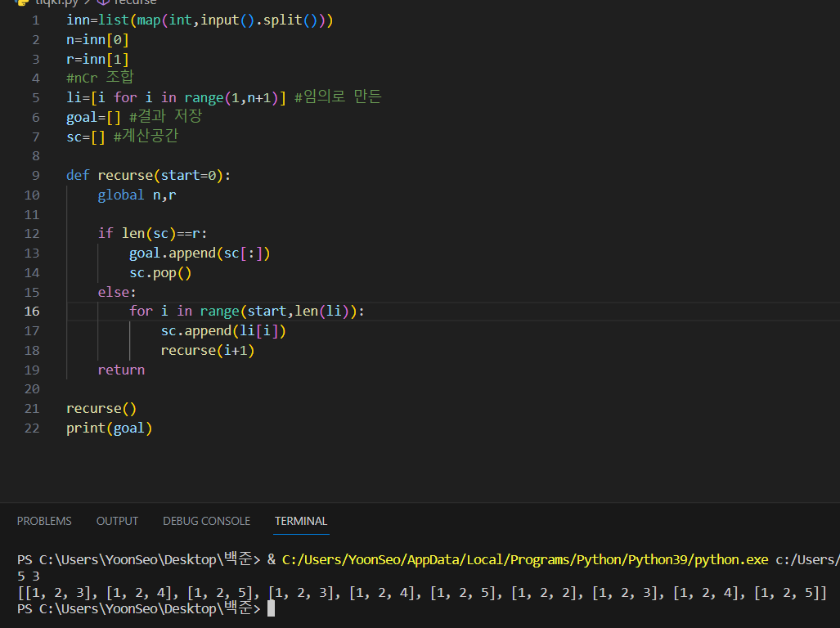
Task: Click line number 22 in gutter
Action: coord(32,428)
